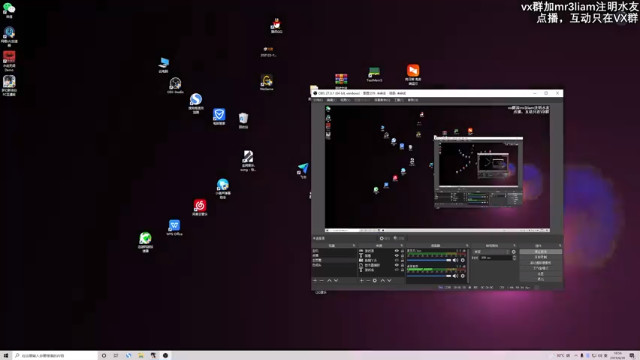Select the green globe browser desktop icon
Image resolution: width=640 pixels, height=360 pixels.
145,241
